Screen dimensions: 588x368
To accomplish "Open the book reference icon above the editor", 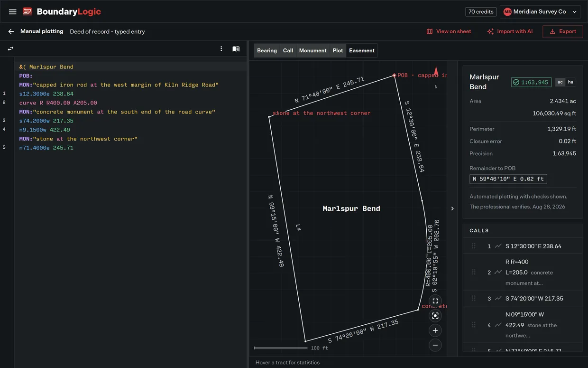I will (x=236, y=49).
